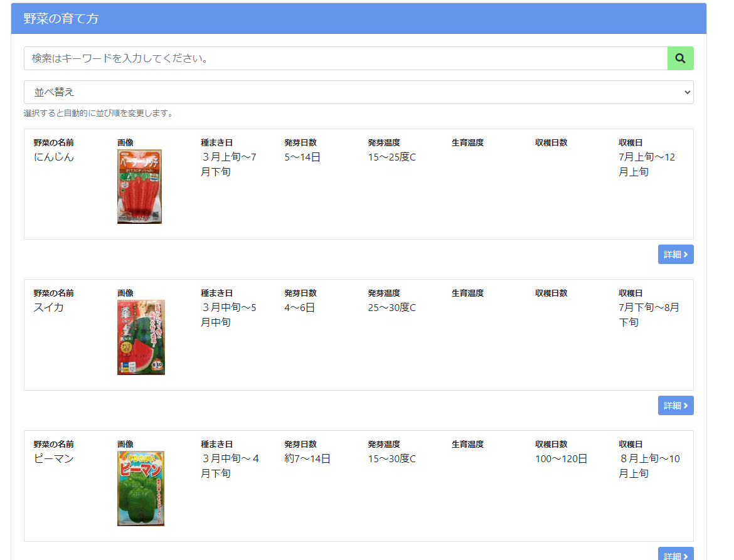
Task: Click the sowing date ３月中旬～４月下旬
Action: [230, 466]
